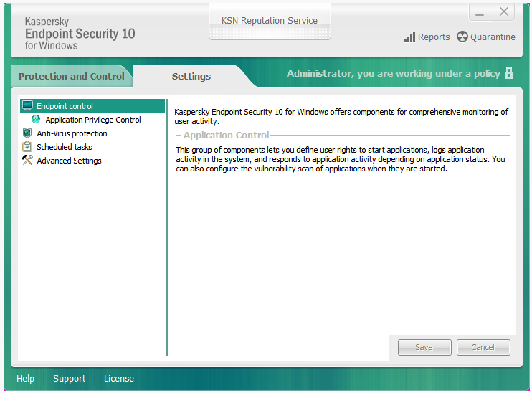Select Scheduled tasks in tree
Screen dimensions: 532x393
click(x=65, y=147)
